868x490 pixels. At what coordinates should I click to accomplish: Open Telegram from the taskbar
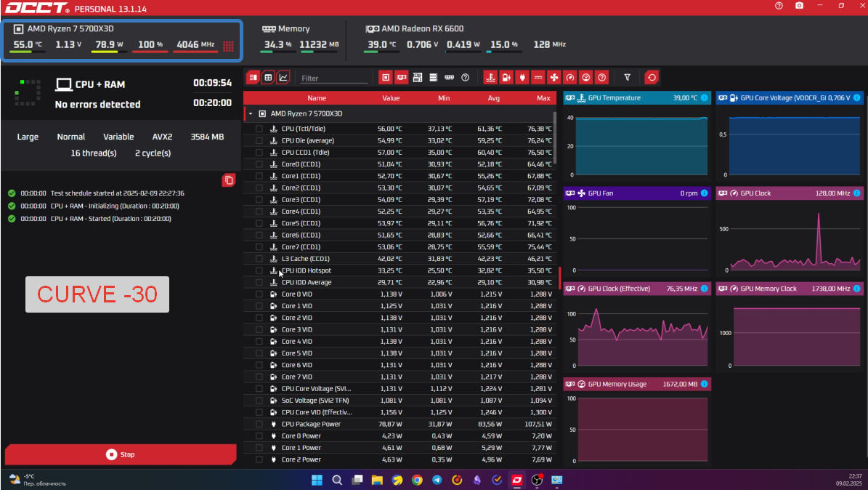point(437,480)
